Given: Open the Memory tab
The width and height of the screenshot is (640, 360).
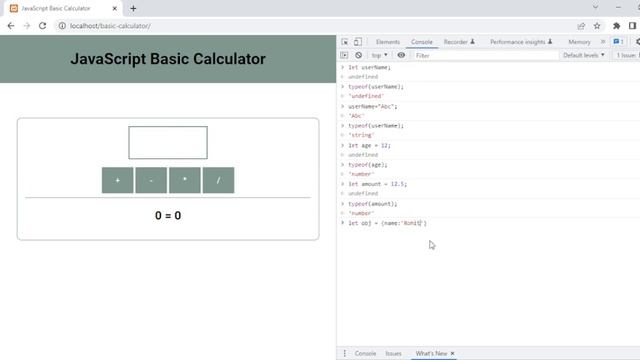Looking at the screenshot, I should [x=579, y=42].
